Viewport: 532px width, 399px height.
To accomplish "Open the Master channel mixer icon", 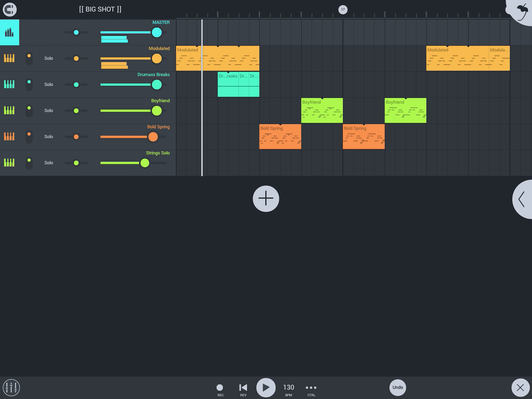I will tap(10, 32).
